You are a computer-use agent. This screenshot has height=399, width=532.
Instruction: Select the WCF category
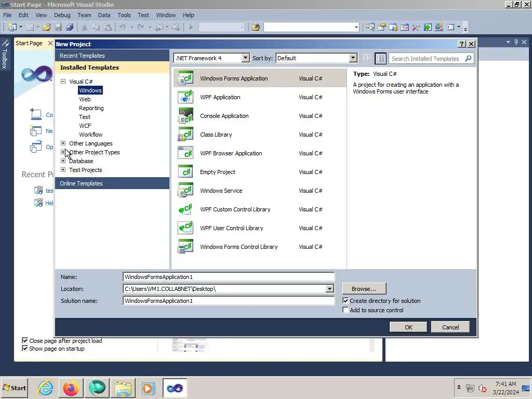coord(85,126)
